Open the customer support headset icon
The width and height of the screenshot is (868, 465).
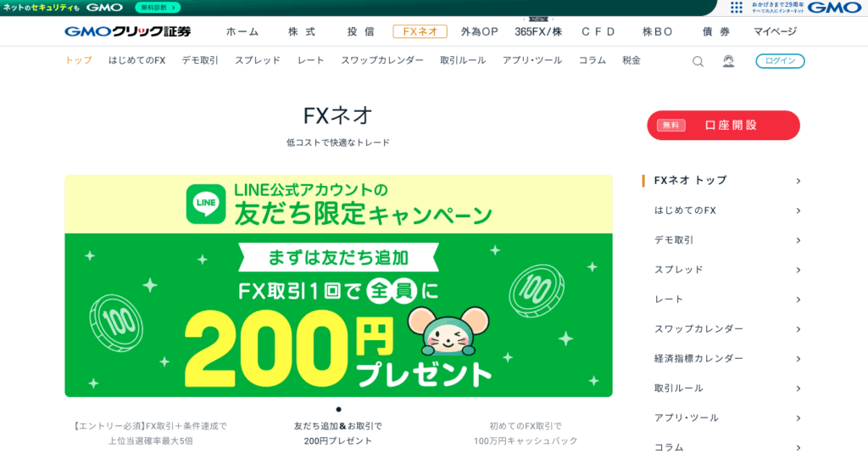pyautogui.click(x=728, y=61)
